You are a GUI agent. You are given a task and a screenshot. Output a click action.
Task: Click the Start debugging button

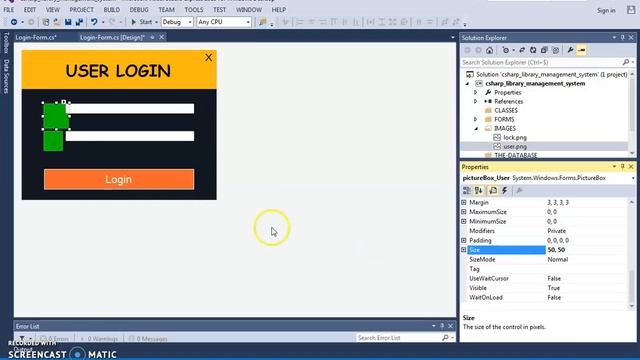pyautogui.click(x=141, y=22)
